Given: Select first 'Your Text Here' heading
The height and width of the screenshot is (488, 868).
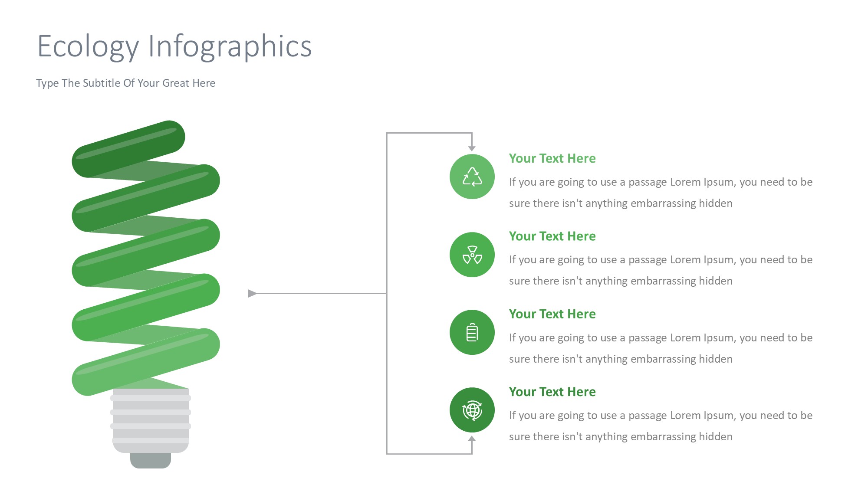Looking at the screenshot, I should coord(552,158).
